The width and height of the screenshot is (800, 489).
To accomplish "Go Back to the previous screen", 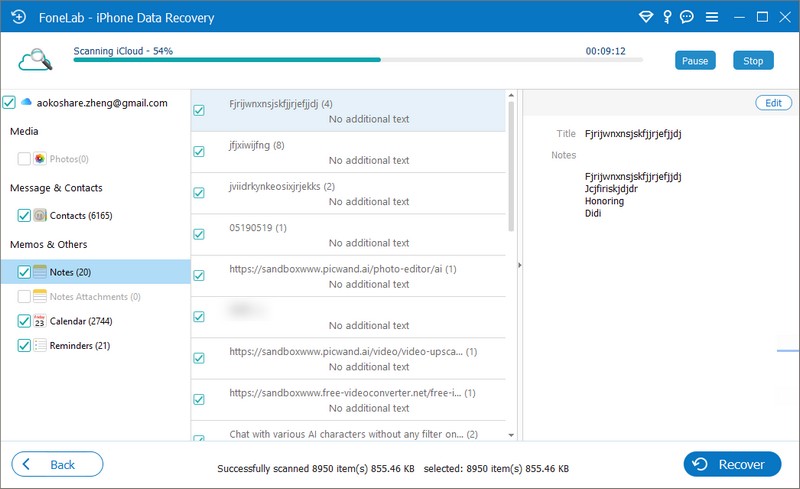I will [57, 464].
